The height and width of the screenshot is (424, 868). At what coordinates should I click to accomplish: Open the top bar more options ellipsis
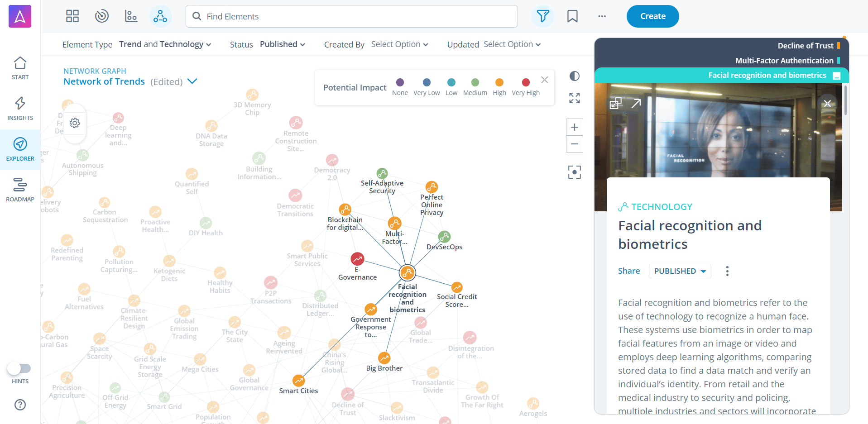pyautogui.click(x=602, y=16)
